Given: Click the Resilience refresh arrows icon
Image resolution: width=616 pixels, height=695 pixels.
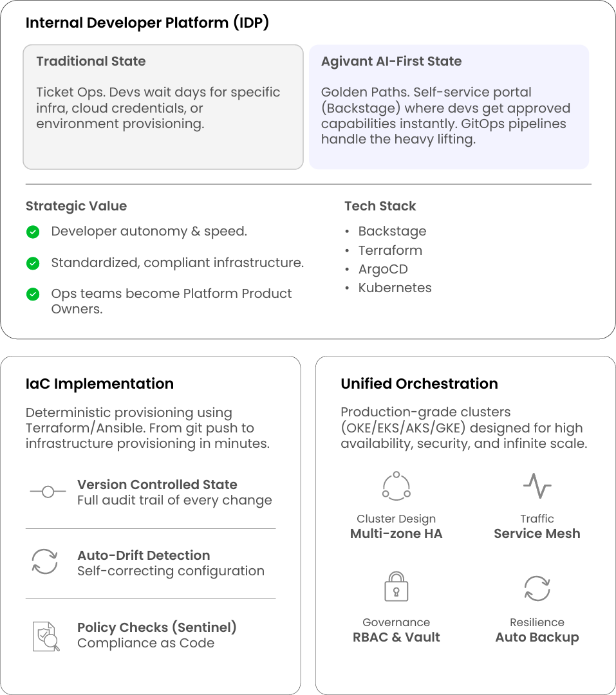Looking at the screenshot, I should (537, 588).
